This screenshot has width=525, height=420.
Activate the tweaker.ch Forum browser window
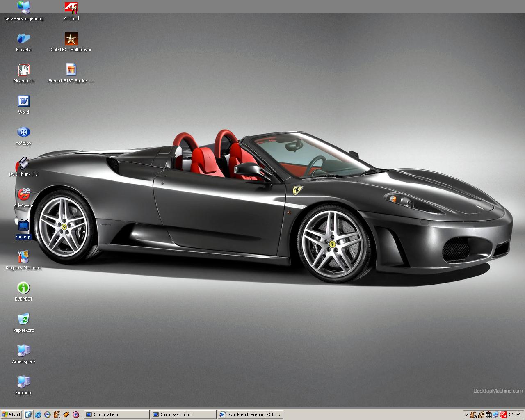click(250, 415)
